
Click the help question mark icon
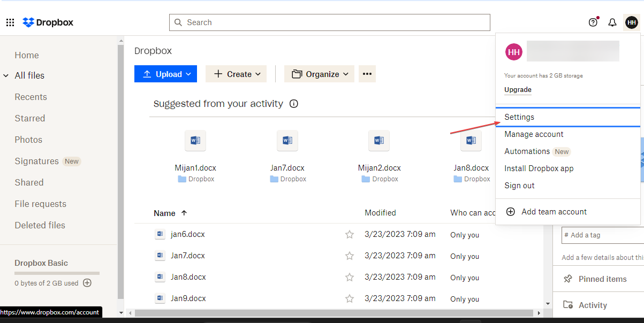click(x=593, y=22)
